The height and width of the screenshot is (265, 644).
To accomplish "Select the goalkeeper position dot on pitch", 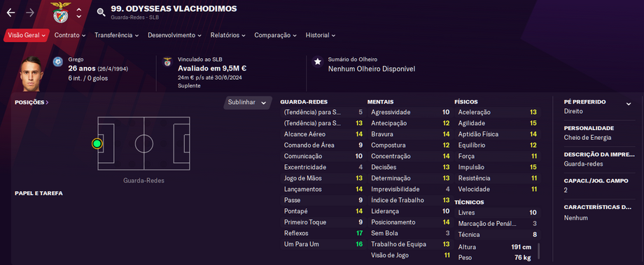I will click(x=97, y=143).
